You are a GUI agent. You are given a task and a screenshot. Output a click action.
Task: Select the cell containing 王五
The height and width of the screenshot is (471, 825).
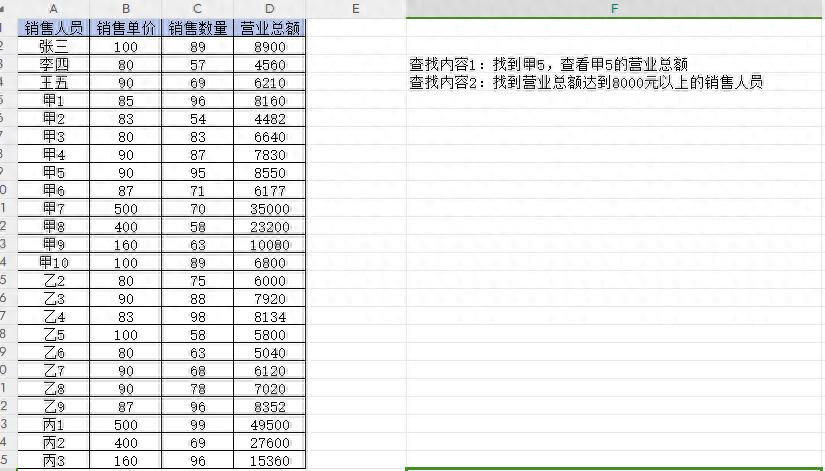[54, 82]
